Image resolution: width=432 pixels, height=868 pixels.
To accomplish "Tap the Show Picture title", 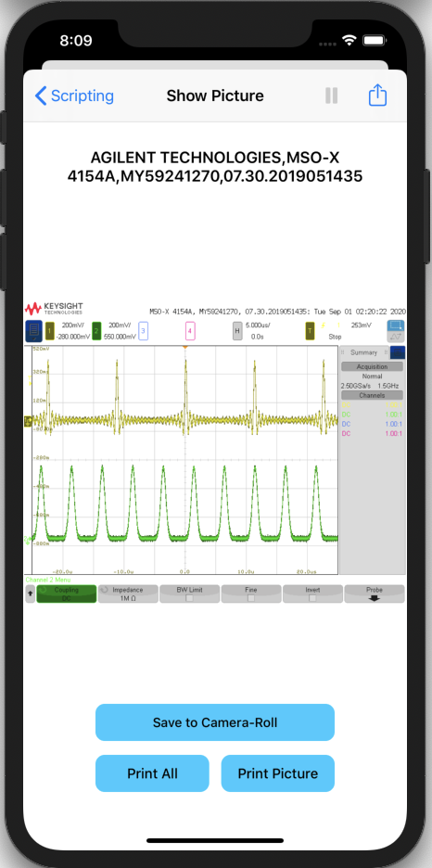I will tap(215, 96).
